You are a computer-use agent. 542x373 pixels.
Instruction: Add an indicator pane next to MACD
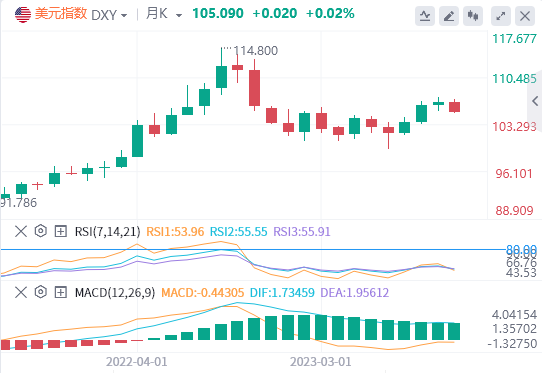click(60, 292)
